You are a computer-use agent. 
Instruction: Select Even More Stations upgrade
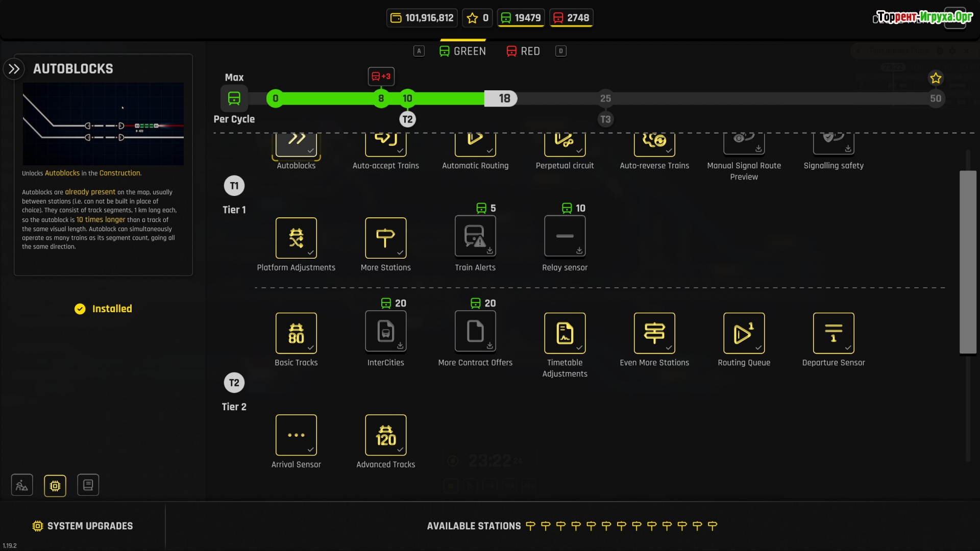tap(654, 333)
